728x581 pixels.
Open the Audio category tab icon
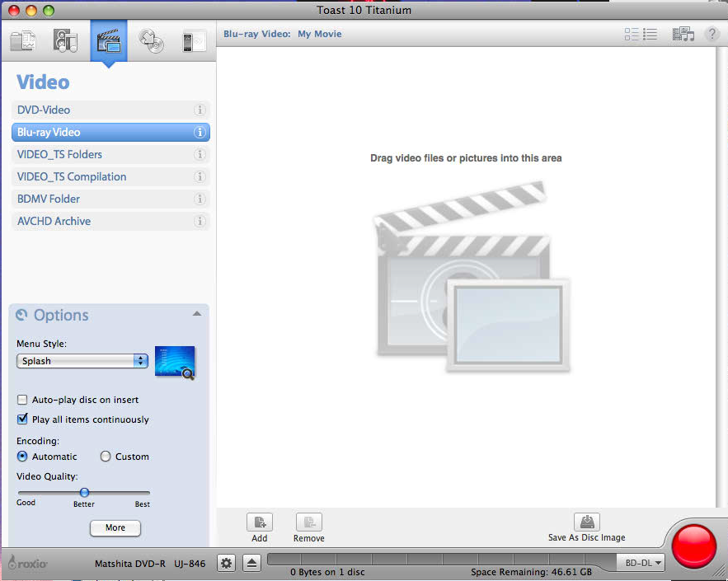65,41
